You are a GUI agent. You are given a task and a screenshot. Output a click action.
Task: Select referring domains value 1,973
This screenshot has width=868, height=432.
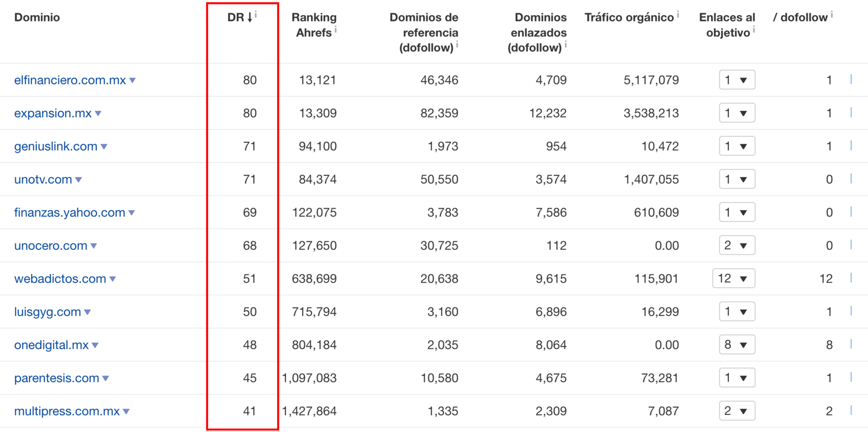pos(443,146)
